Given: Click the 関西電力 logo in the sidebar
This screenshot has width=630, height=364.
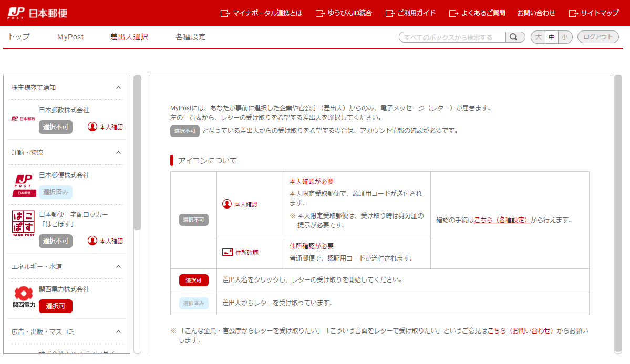Looking at the screenshot, I should pos(24,297).
